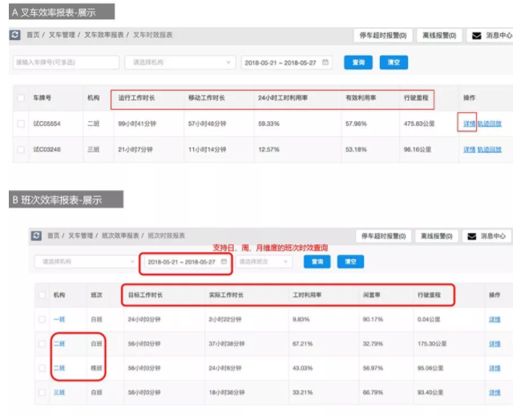Click 查询 button in forklift report
Screen dimensions: 513x420
click(358, 63)
